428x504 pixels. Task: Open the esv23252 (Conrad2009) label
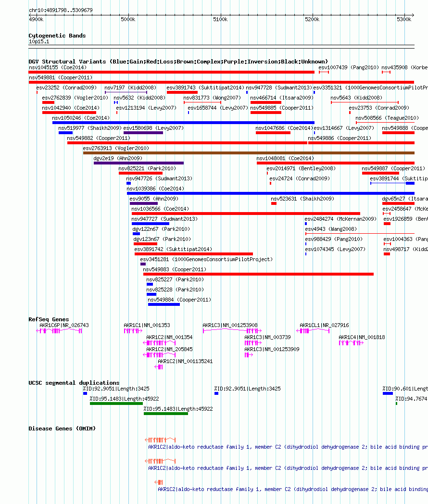point(66,88)
